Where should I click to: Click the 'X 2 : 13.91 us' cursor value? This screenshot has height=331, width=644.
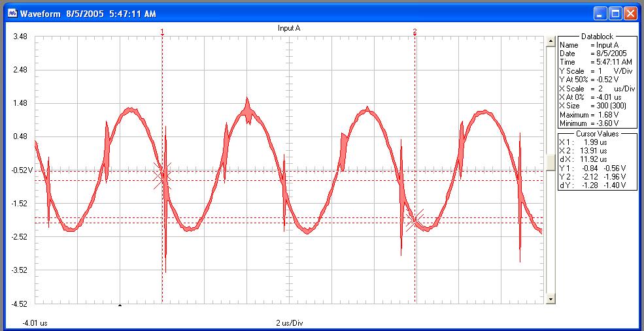pyautogui.click(x=583, y=151)
